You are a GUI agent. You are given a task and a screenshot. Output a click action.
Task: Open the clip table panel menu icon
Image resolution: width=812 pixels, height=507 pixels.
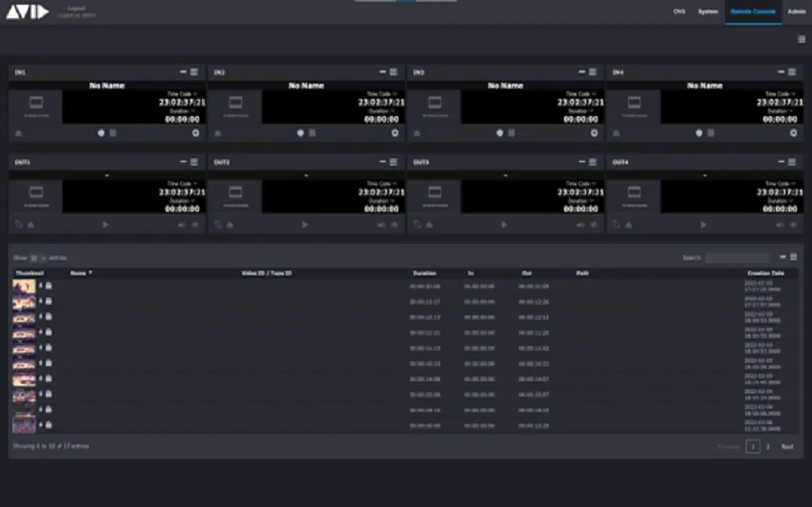click(793, 257)
